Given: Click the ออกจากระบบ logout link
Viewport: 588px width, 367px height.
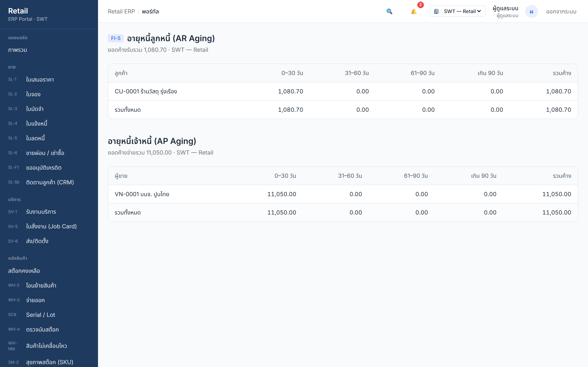Looking at the screenshot, I should [561, 11].
